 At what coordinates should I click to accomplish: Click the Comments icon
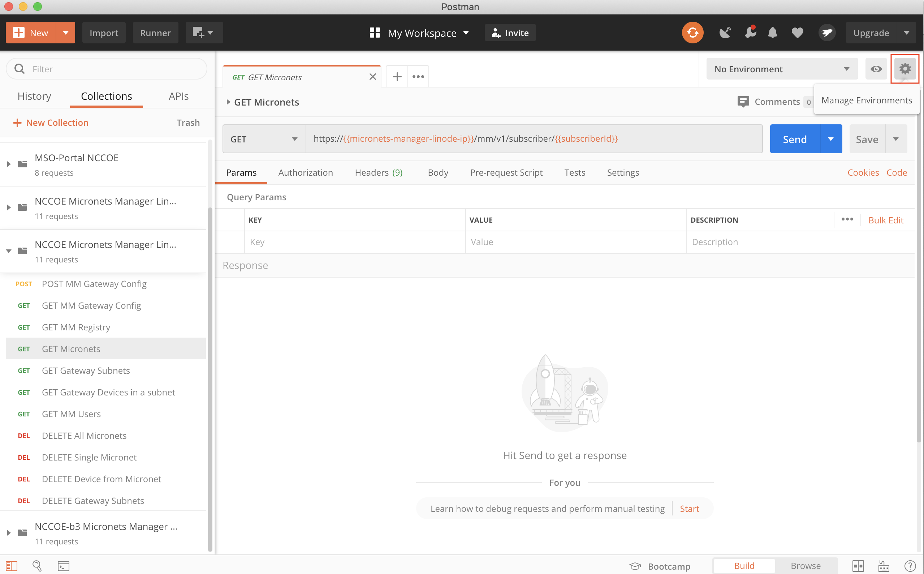[743, 102]
